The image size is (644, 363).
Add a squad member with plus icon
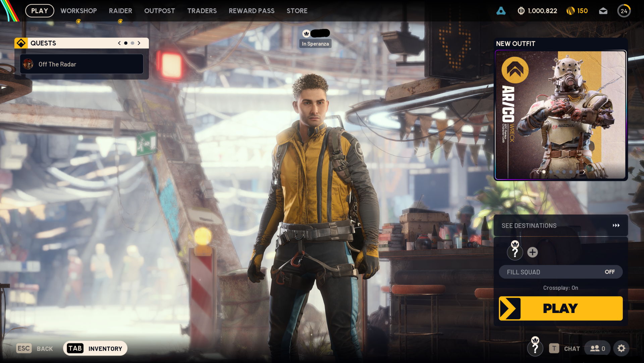click(x=532, y=252)
